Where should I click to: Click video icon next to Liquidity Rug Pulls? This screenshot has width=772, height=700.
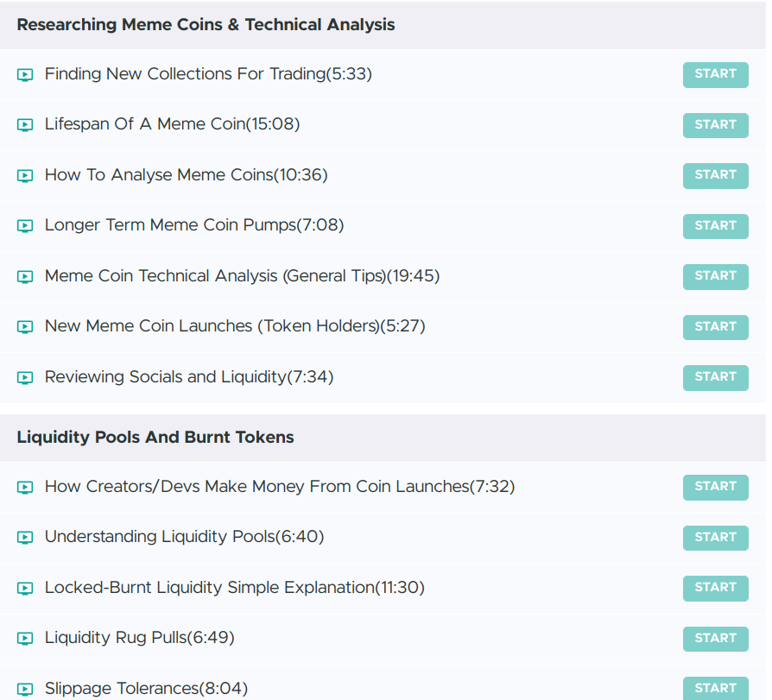(x=25, y=639)
